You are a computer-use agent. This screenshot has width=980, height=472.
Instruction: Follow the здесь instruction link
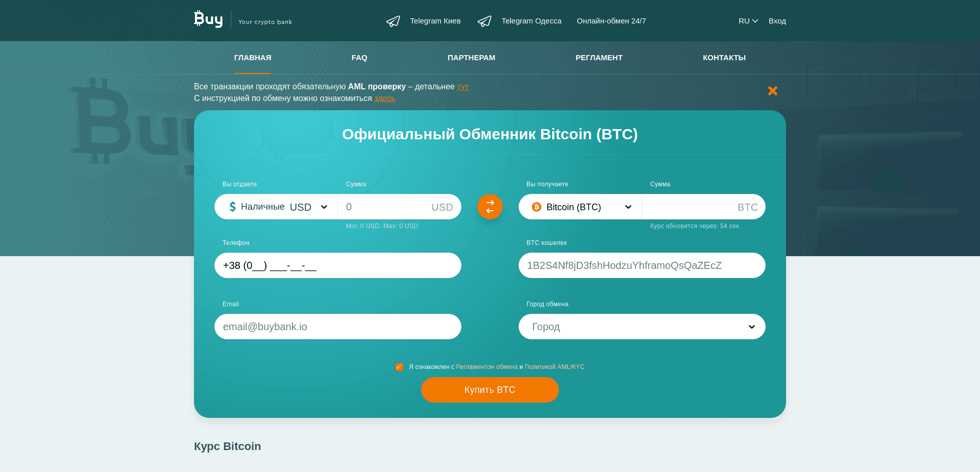[x=384, y=98]
